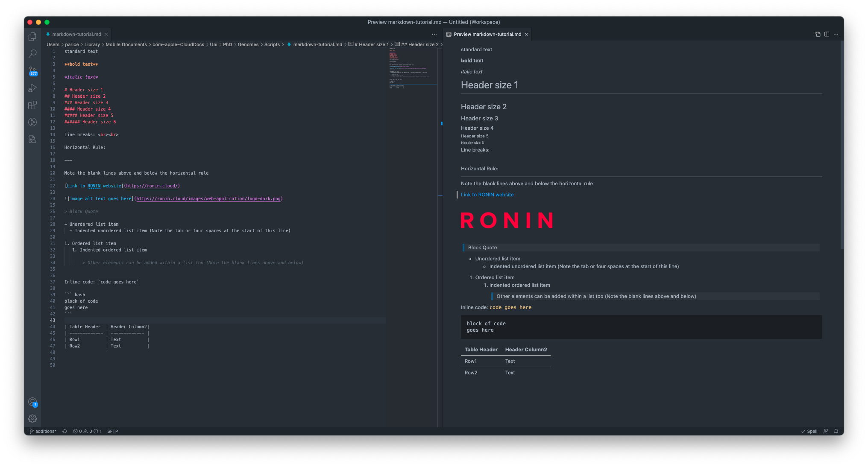Image resolution: width=868 pixels, height=467 pixels.
Task: Toggle the Spell checker in status bar
Action: [x=809, y=431]
